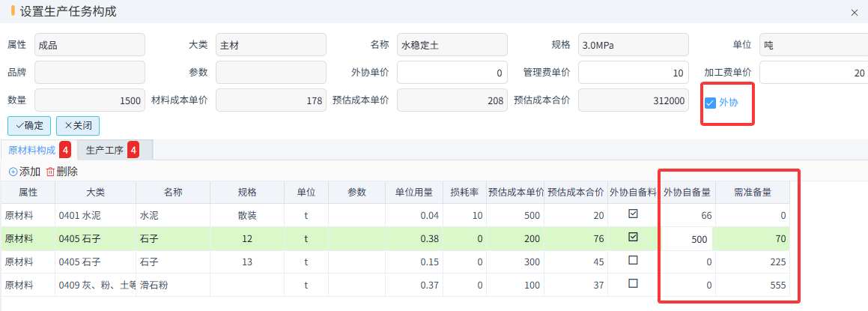This screenshot has height=311, width=868.
Task: Toggle 外协自备料 checkbox for 石子 12 row
Action: (633, 238)
